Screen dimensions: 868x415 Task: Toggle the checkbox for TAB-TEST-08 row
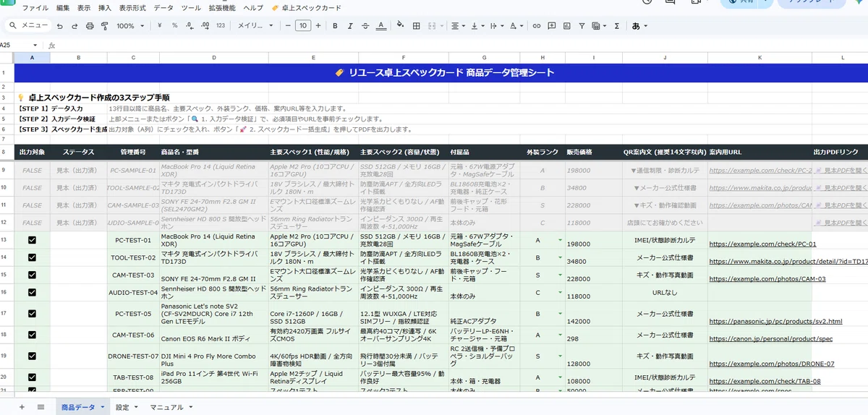coord(32,377)
